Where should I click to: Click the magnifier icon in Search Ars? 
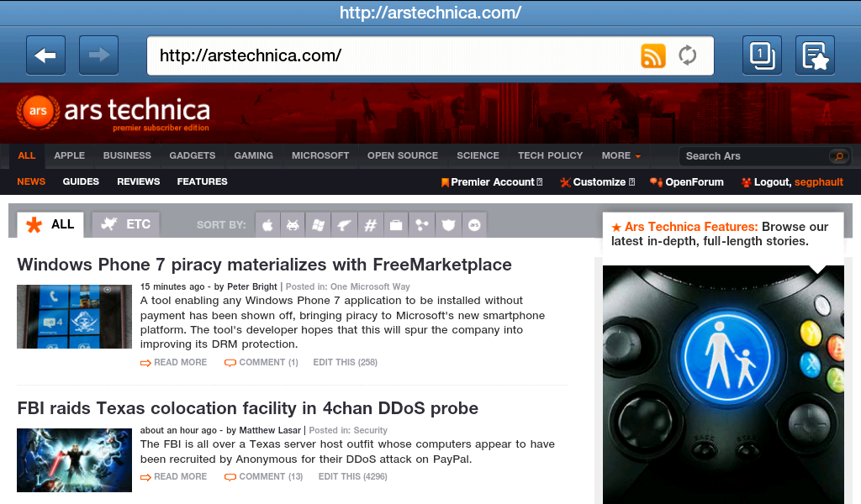pos(838,156)
